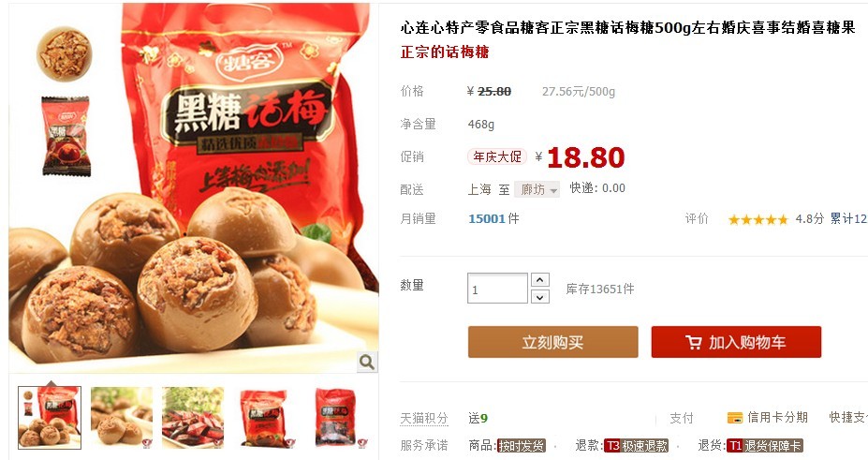Select the third thumbnail with dried plums
868x460 pixels.
[x=193, y=418]
